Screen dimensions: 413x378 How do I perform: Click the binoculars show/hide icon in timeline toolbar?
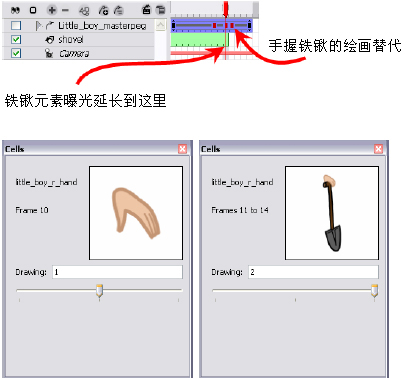pyautogui.click(x=15, y=10)
